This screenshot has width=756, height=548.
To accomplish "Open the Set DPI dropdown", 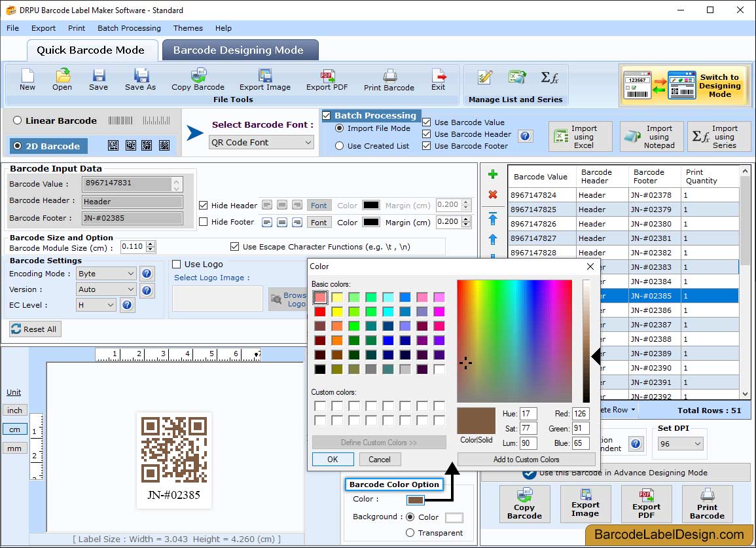I will coord(681,444).
